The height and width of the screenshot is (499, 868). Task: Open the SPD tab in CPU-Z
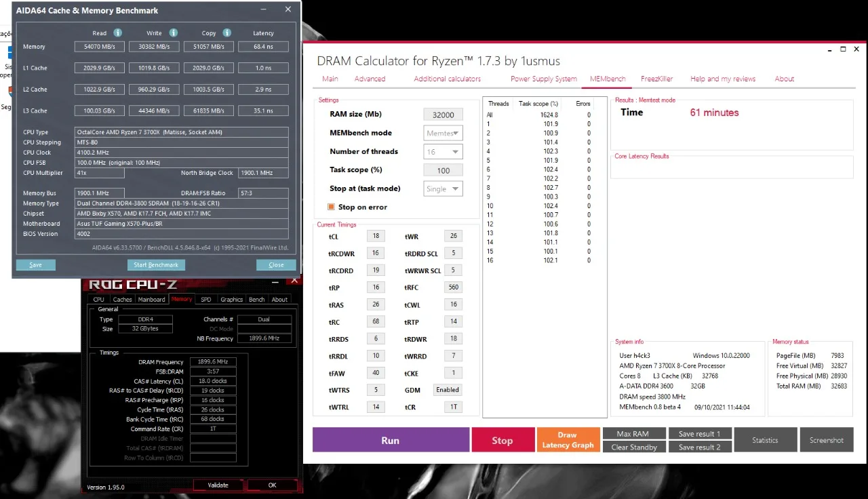point(206,299)
